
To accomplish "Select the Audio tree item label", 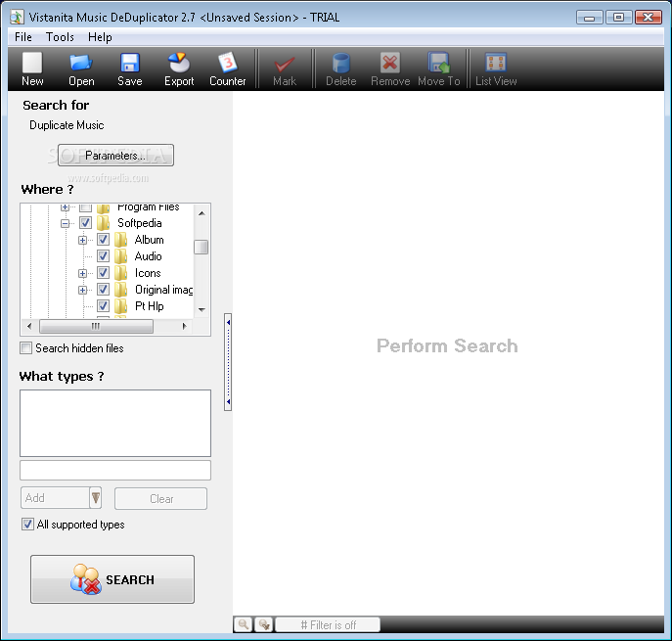I will 149,256.
